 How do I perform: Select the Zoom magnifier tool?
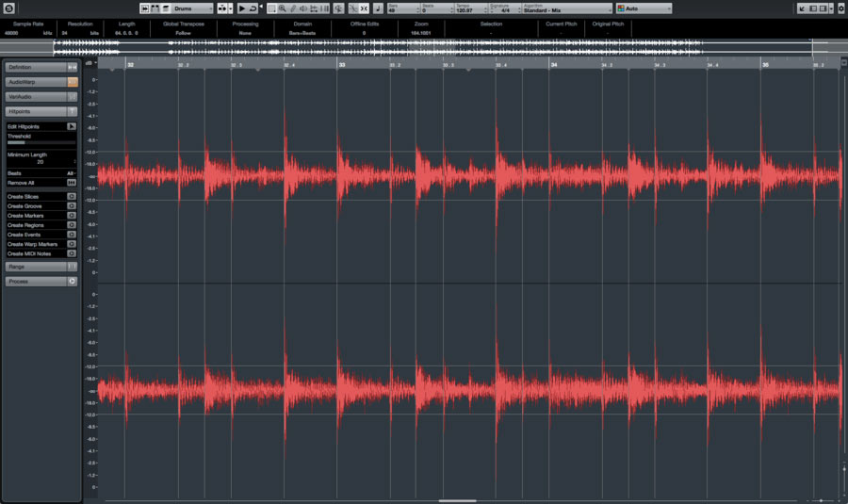coord(283,8)
